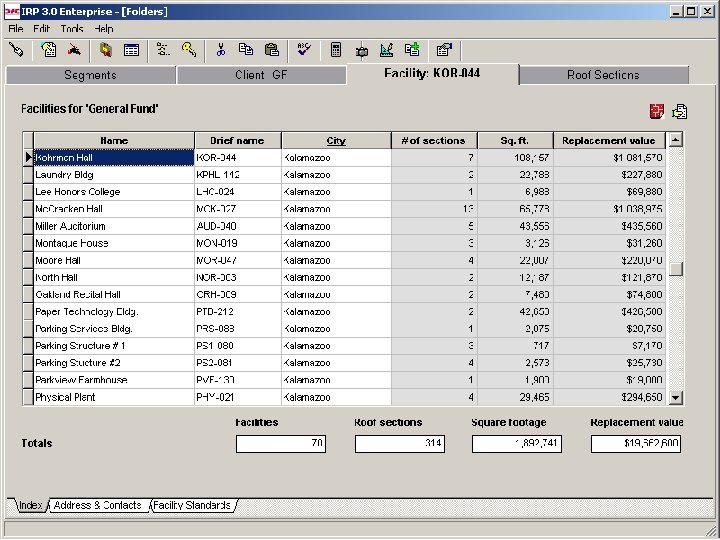This screenshot has height=540, width=720.
Task: Sort by the Sq. ft. column header
Action: 515,141
